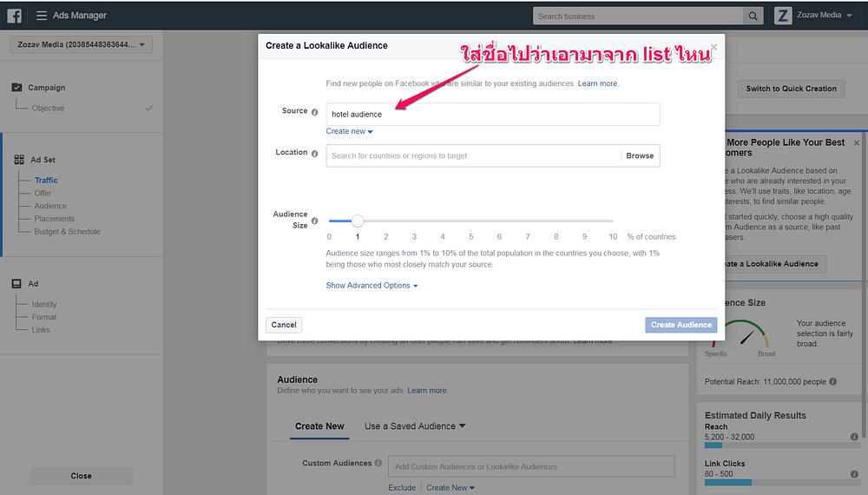Select Audience in the Ad Set tree

point(50,206)
